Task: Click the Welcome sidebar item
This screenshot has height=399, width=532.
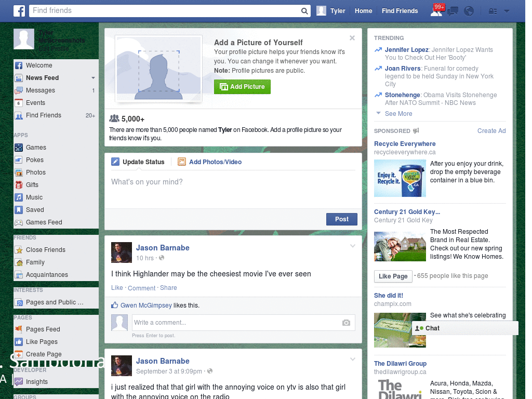Action: coord(56,65)
